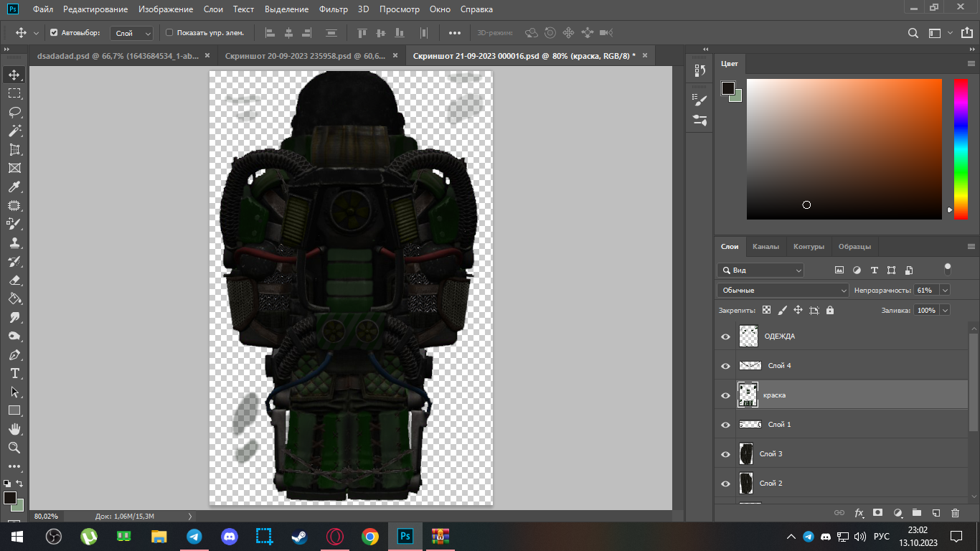Select the Move tool in the toolbar

click(14, 75)
